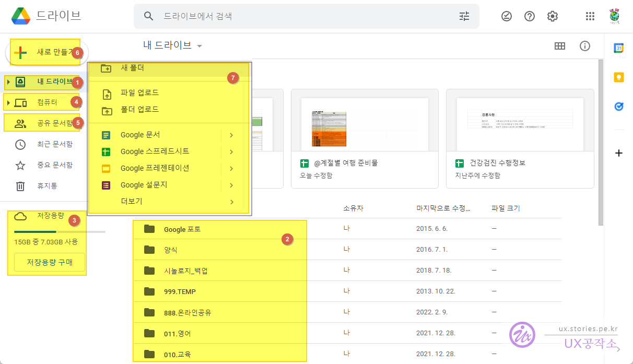Viewport: 633px width, 364px height.
Task: Open the offline ready status icon
Action: coord(507,16)
